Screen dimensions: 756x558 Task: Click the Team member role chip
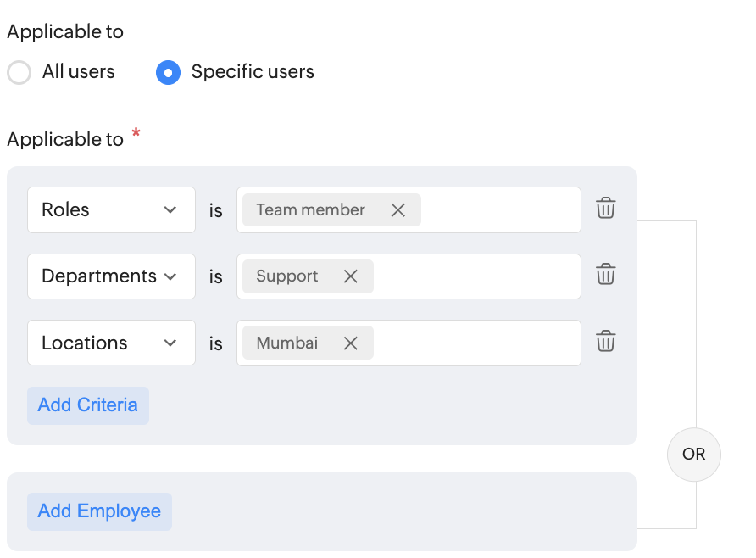[311, 209]
